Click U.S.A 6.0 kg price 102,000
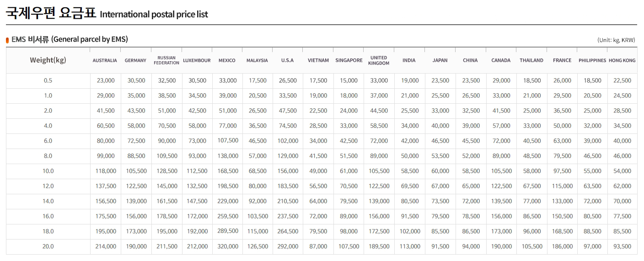The image size is (644, 261). [288, 141]
